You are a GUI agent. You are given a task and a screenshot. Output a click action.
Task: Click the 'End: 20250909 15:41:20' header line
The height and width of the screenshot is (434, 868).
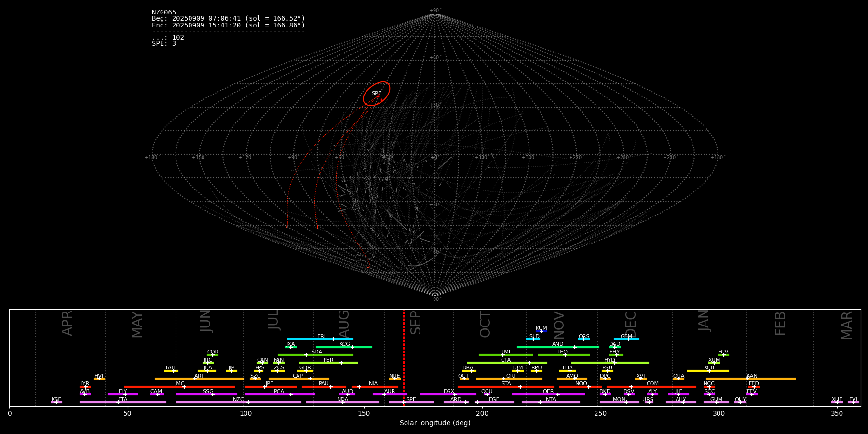pos(229,25)
